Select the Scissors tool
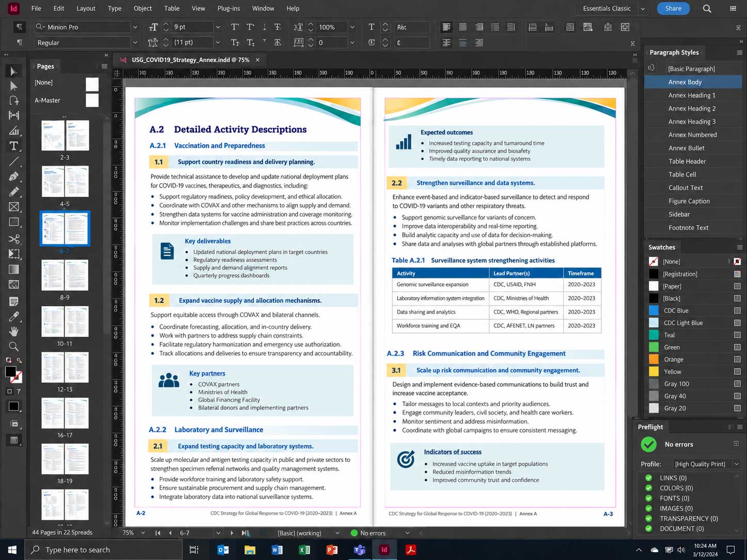747x560 pixels. [x=14, y=239]
